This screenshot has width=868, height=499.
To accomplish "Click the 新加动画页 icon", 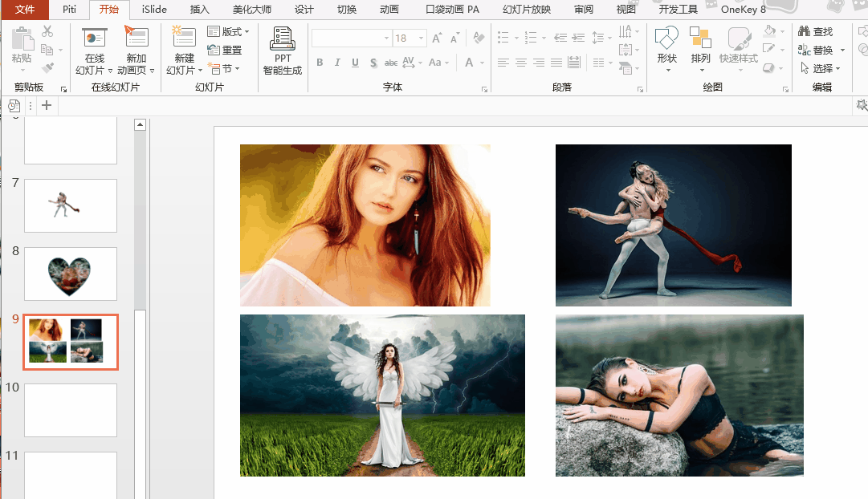I will coord(137,37).
